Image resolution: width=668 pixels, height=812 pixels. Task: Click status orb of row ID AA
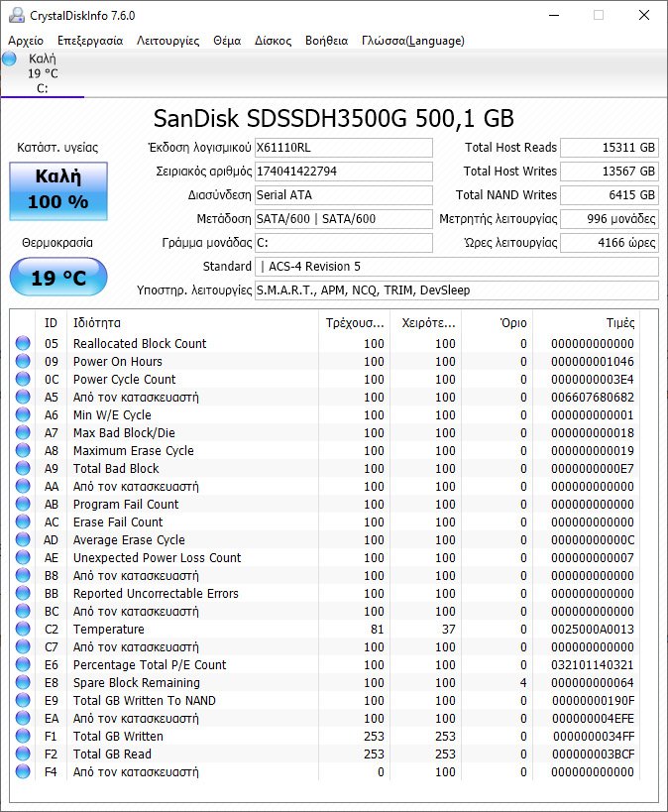23,486
